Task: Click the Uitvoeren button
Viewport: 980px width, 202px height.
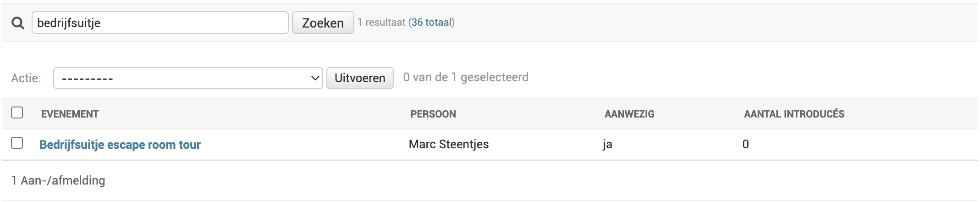Action: pos(360,78)
